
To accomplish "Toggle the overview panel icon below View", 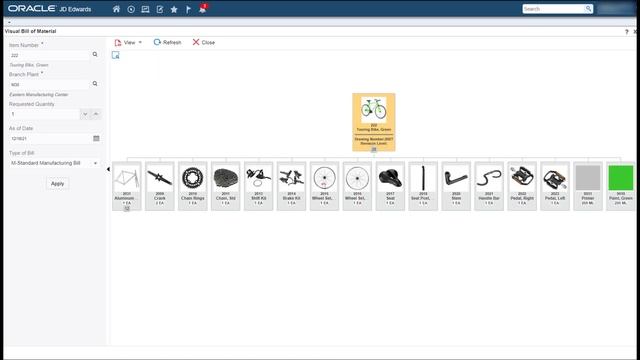I will tap(116, 55).
